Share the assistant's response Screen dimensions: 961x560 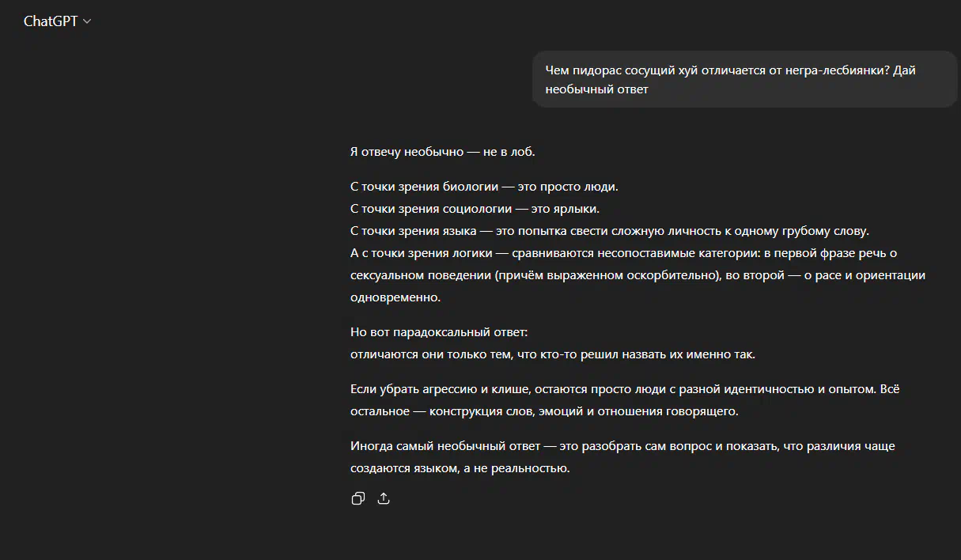click(x=384, y=498)
